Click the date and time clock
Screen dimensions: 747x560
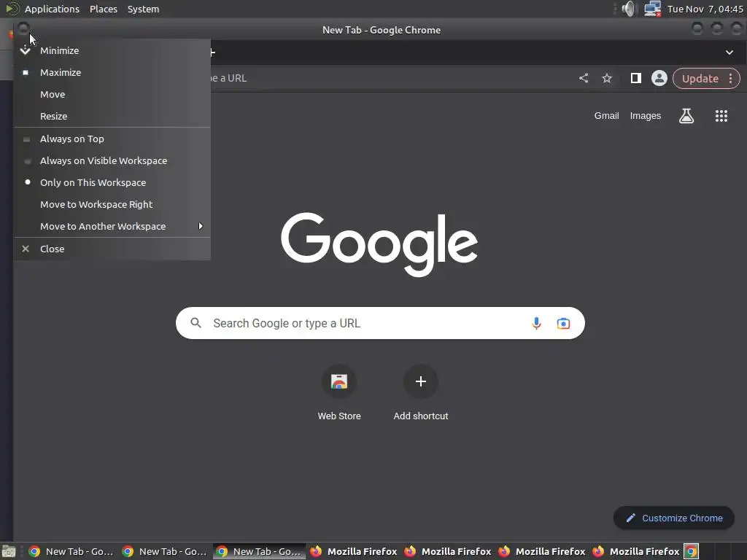point(705,9)
